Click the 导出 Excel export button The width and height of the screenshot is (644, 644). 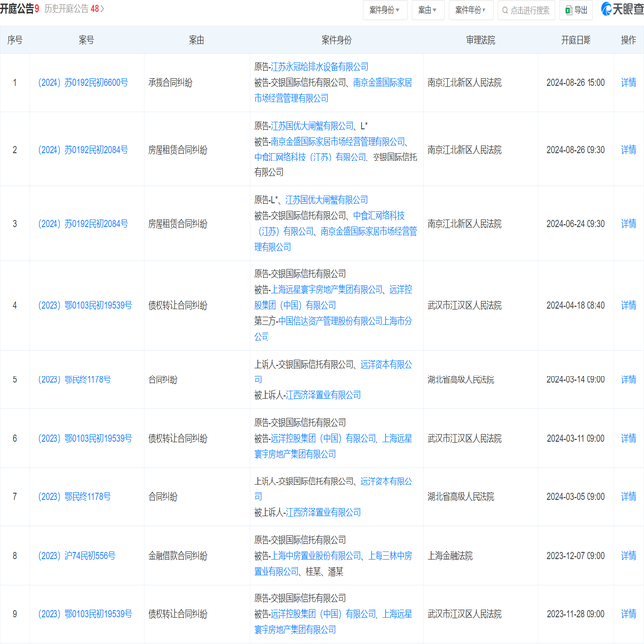pyautogui.click(x=576, y=10)
